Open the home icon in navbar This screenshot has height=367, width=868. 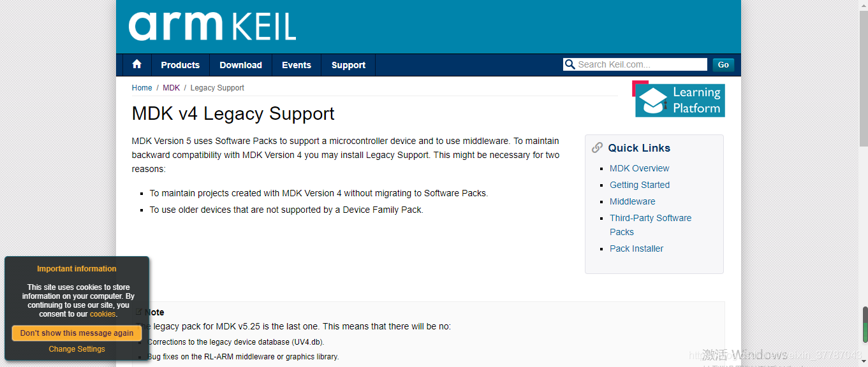tap(136, 65)
